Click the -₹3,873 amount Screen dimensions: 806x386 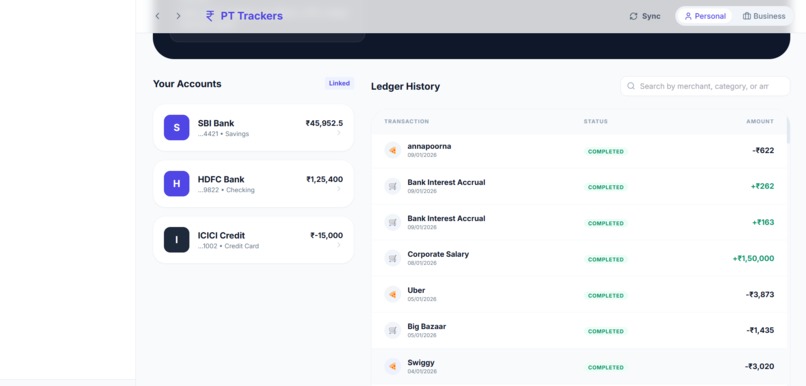[760, 295]
